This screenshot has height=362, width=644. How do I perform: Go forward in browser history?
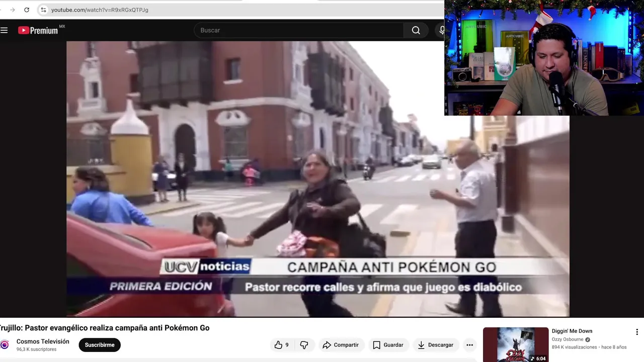13,10
